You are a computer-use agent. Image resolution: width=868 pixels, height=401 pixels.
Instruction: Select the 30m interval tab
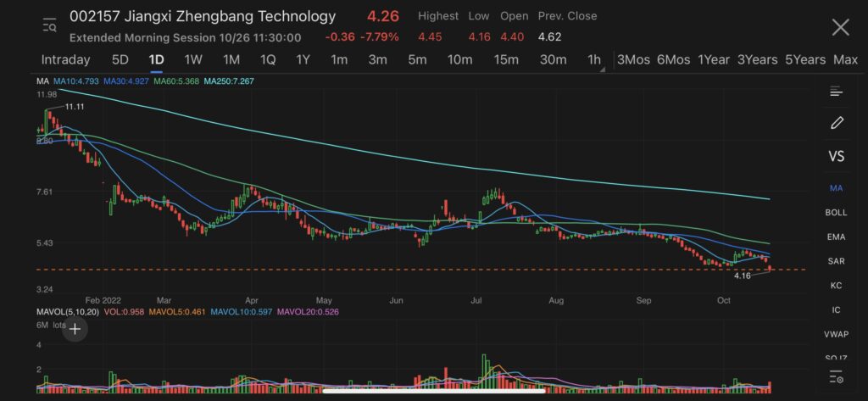click(x=553, y=60)
